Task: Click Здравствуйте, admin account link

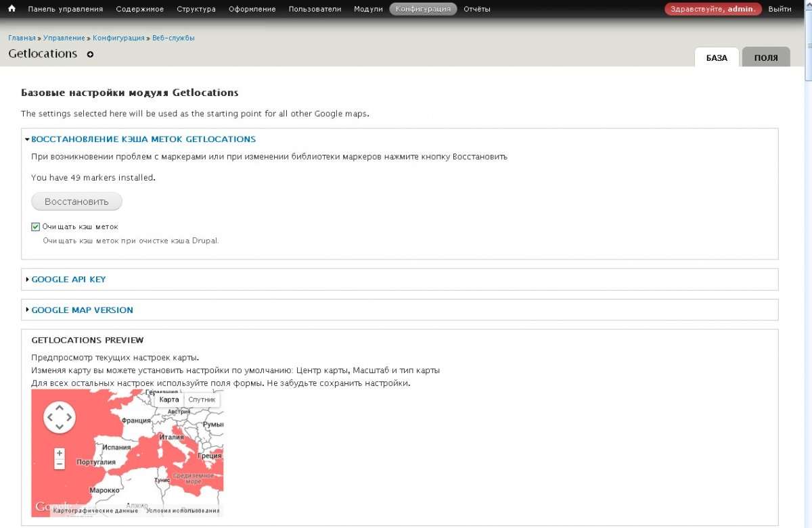Action: (x=713, y=9)
